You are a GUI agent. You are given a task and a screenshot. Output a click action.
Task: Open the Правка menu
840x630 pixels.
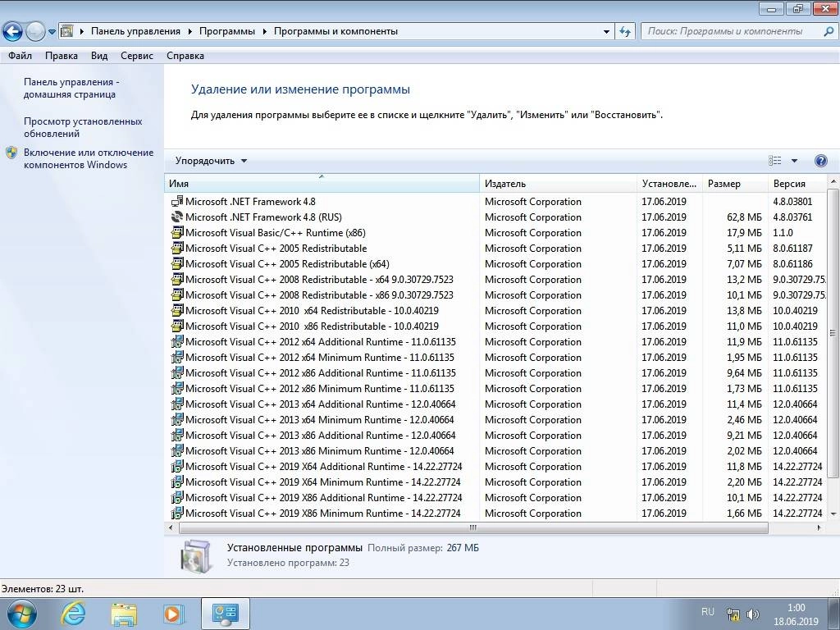[x=61, y=56]
